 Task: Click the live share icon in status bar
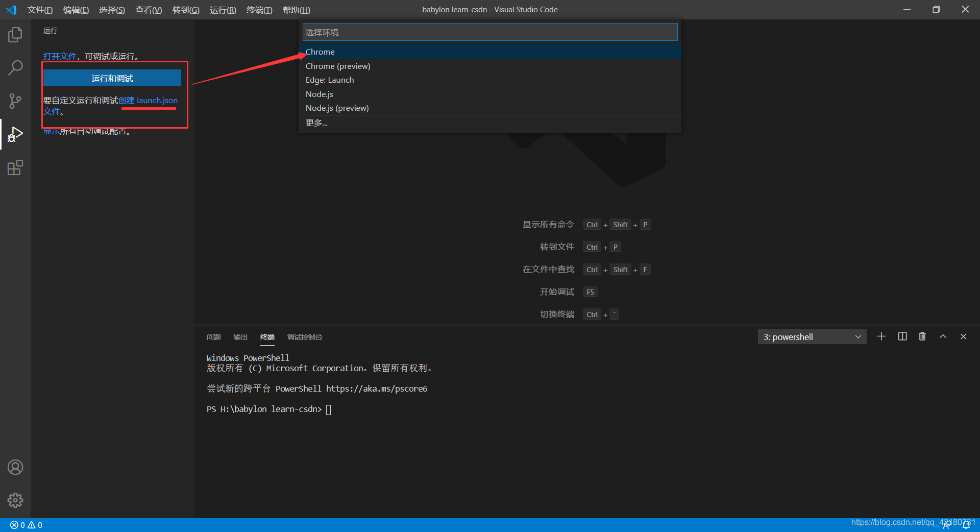(946, 525)
